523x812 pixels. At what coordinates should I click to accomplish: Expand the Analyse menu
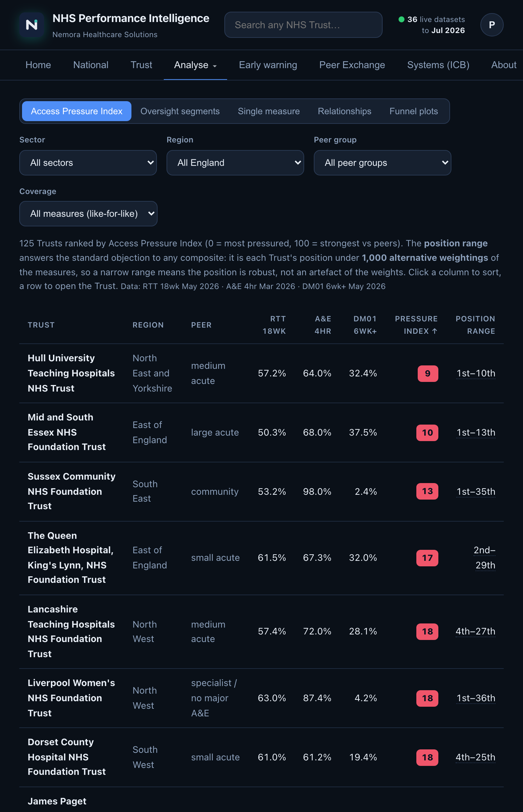195,65
